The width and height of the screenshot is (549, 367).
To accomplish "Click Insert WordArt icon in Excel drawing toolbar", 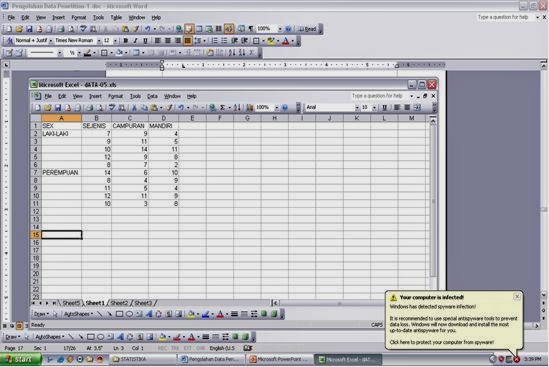I will tap(149, 314).
